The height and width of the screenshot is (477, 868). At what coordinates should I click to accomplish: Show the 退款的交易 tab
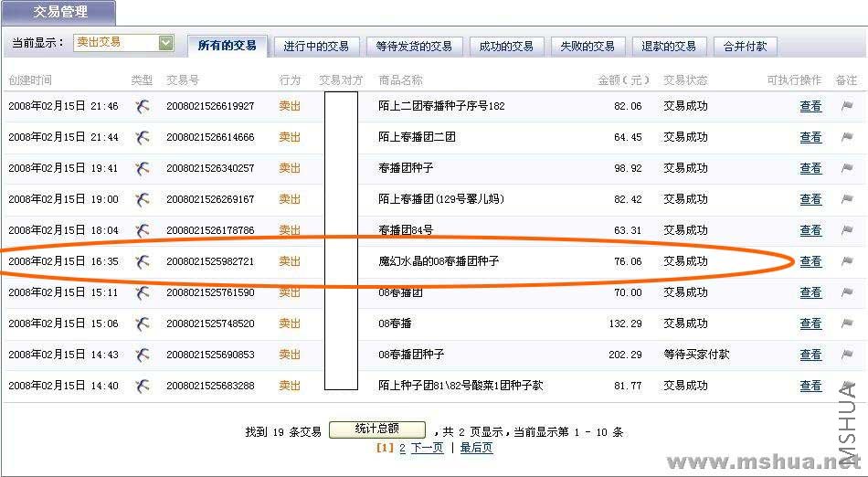click(x=668, y=46)
